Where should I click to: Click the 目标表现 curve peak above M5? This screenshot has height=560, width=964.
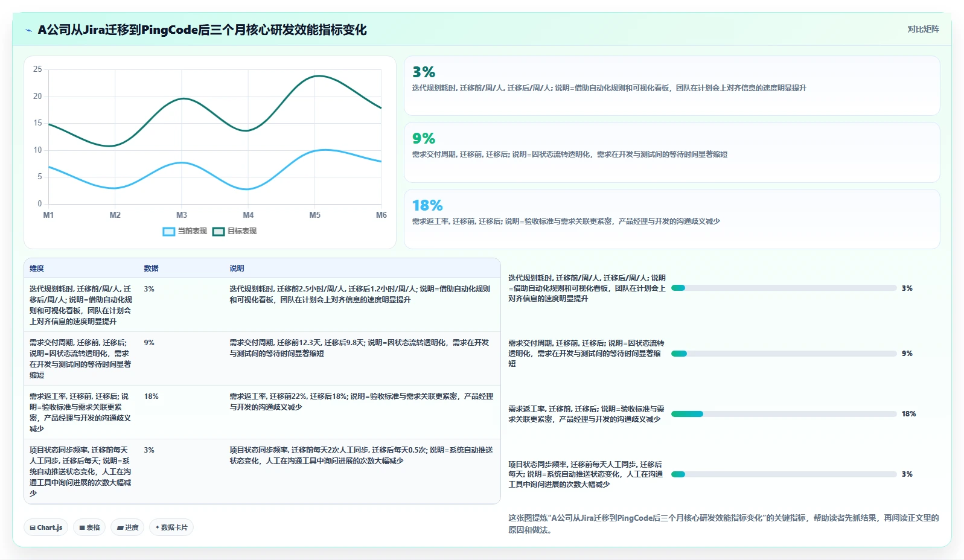pyautogui.click(x=318, y=76)
